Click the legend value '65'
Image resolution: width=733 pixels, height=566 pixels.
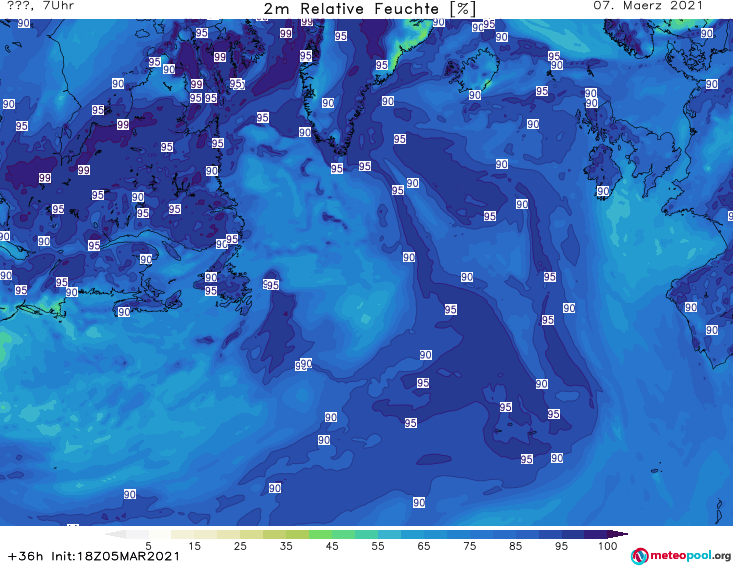424,546
